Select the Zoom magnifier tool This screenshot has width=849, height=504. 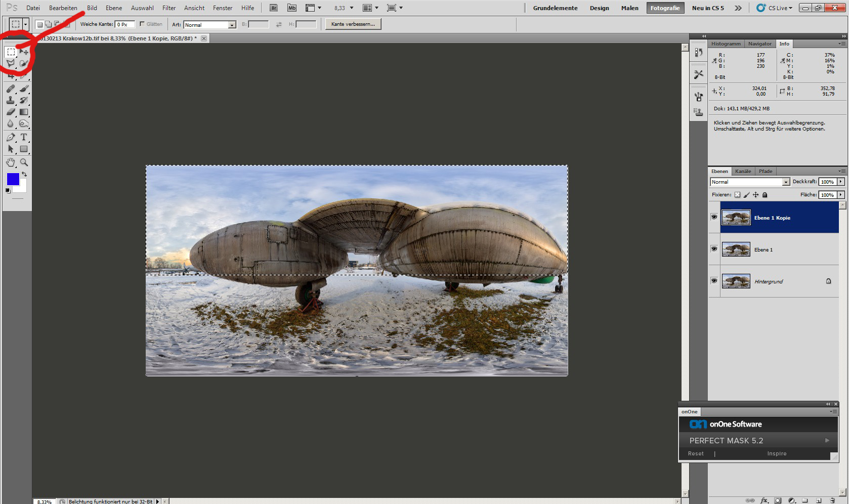point(24,162)
